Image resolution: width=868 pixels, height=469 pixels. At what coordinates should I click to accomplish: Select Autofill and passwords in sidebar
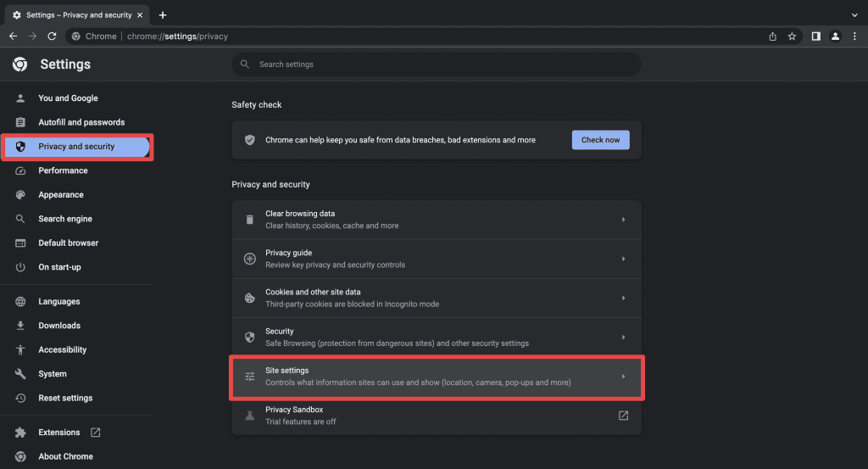(x=81, y=122)
